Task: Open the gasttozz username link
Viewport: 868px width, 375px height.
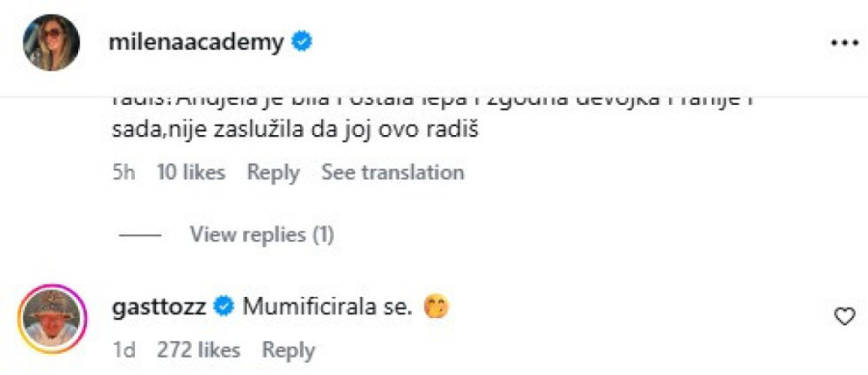Action: point(159,308)
